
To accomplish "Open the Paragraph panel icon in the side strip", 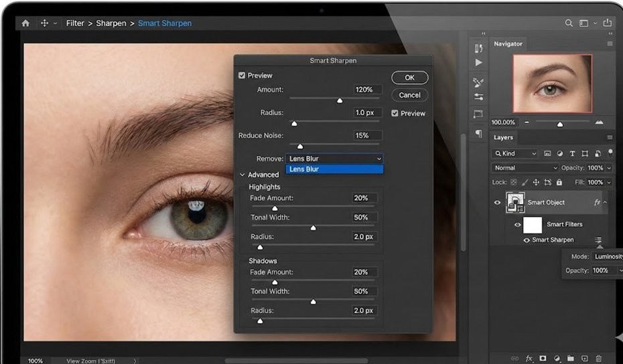I will (x=479, y=133).
